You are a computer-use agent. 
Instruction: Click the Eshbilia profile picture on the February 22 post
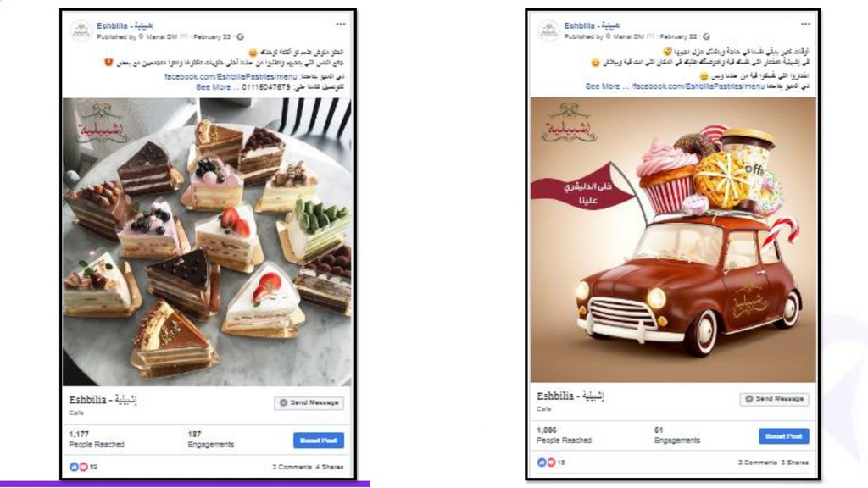click(x=548, y=31)
